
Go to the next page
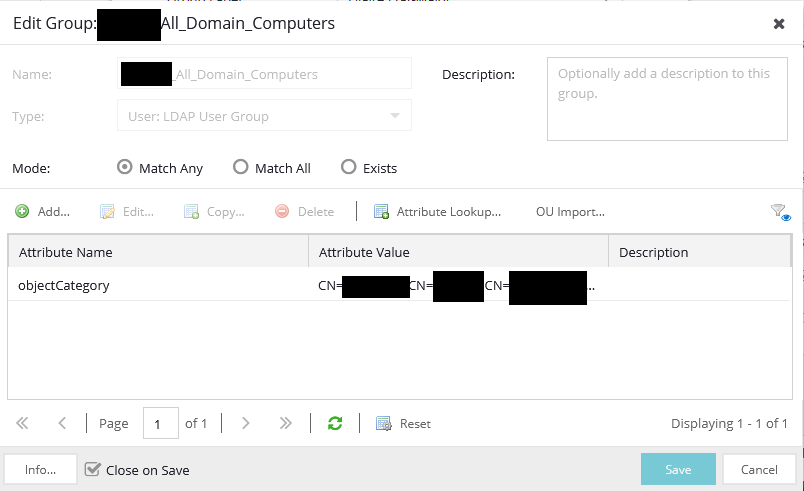[246, 423]
